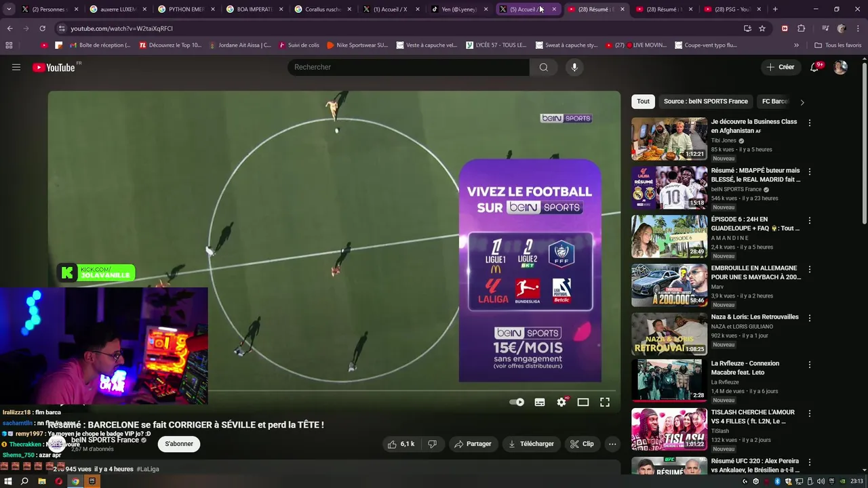
Task: Open more actions ellipsis below video
Action: (x=612, y=444)
